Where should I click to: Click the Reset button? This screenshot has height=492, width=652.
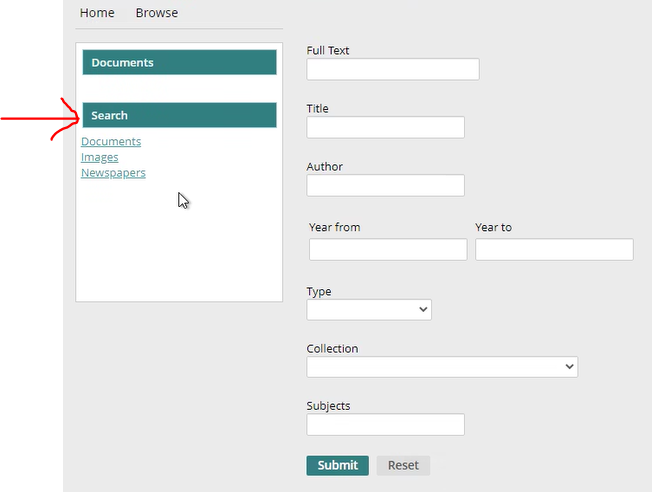pos(403,465)
